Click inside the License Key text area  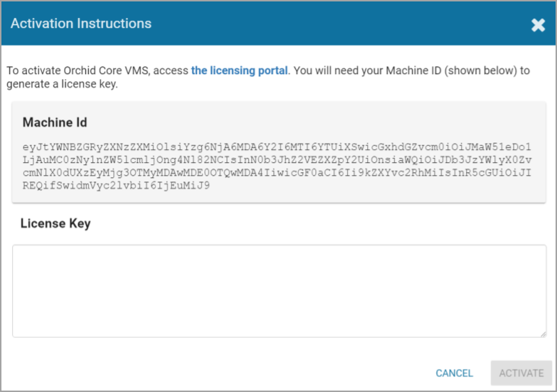point(278,290)
